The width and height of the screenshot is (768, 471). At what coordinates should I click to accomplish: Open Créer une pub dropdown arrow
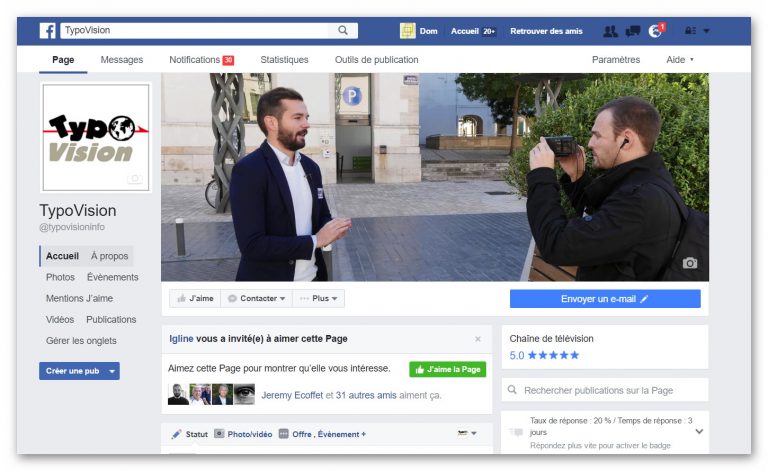click(112, 371)
